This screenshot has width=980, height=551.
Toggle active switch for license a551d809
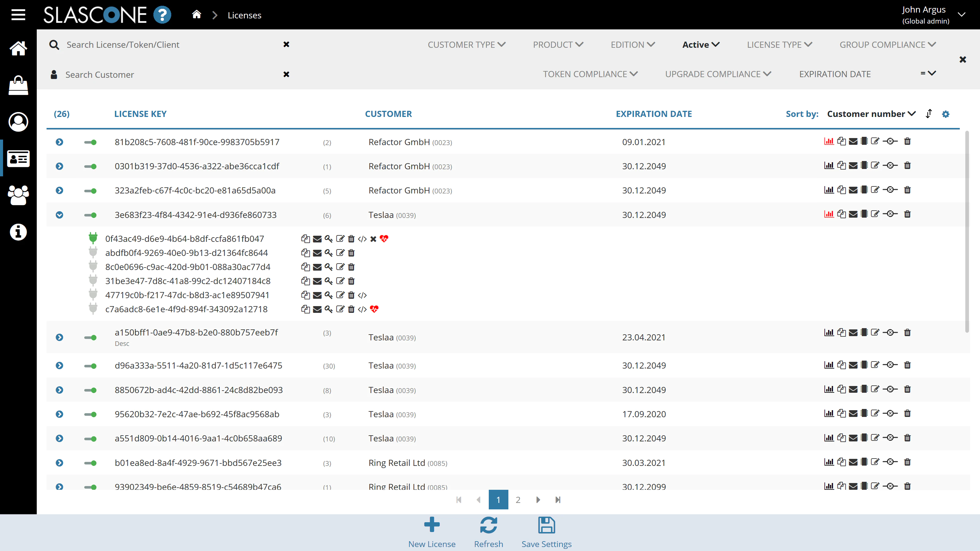click(90, 439)
